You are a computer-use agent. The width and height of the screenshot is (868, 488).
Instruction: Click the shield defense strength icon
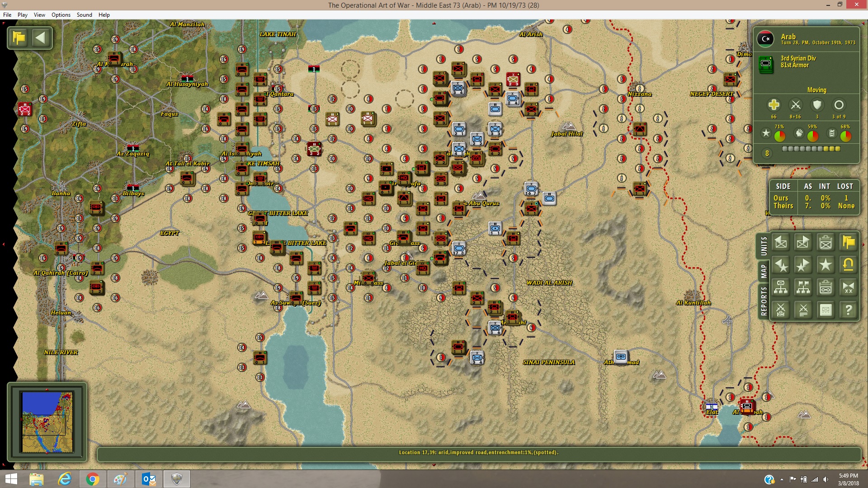click(x=817, y=105)
